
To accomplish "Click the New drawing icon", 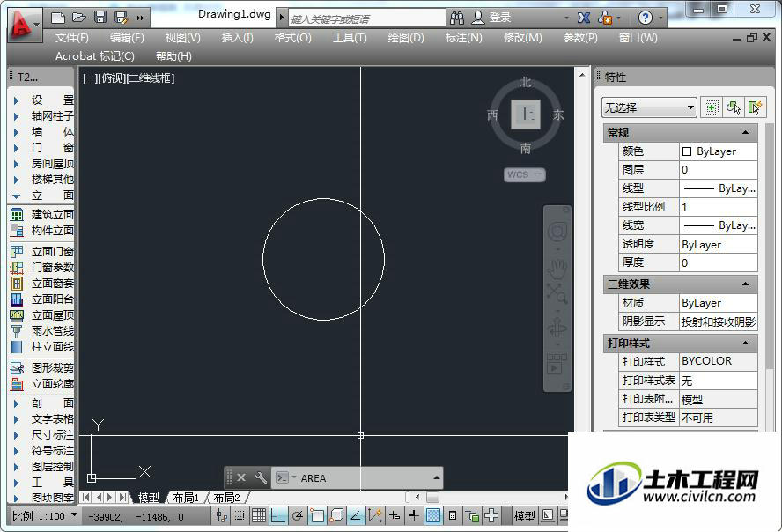I will tap(58, 18).
